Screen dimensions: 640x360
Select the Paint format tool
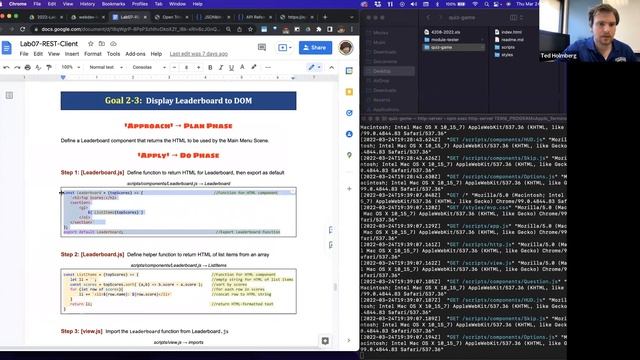(x=49, y=67)
